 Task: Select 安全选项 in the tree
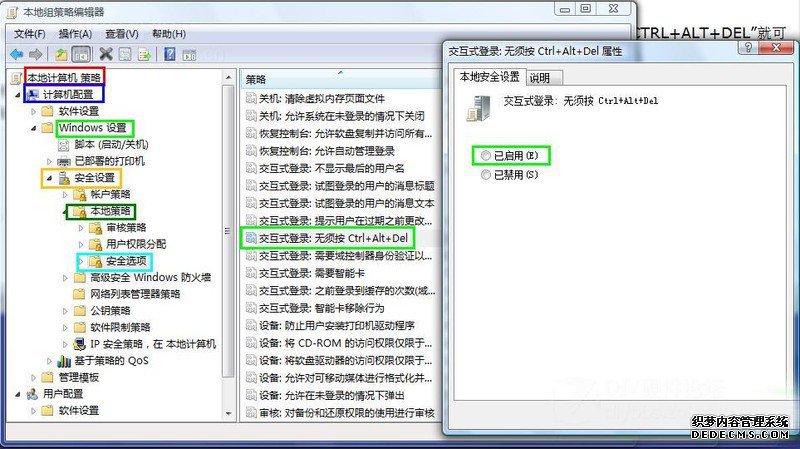[126, 261]
